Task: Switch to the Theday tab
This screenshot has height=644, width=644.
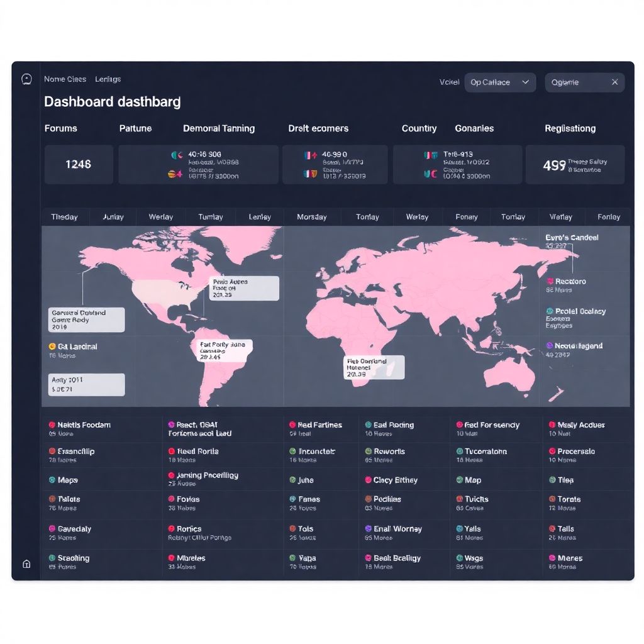Action: [64, 217]
